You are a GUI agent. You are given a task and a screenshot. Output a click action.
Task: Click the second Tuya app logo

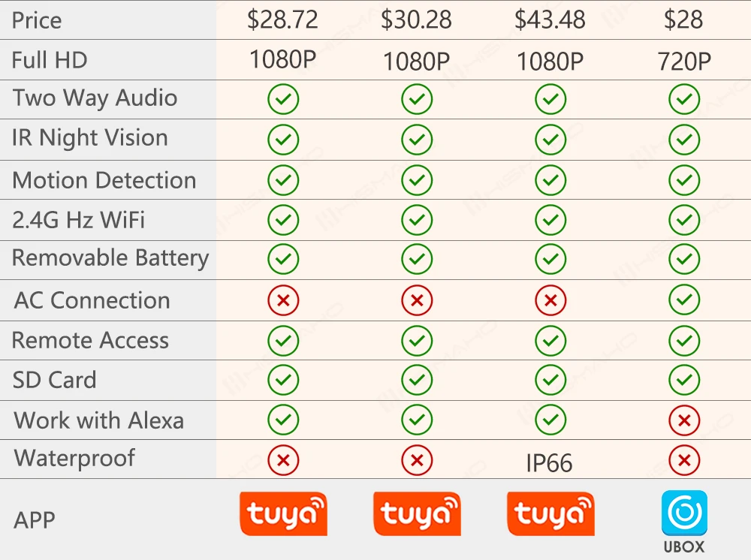417,514
